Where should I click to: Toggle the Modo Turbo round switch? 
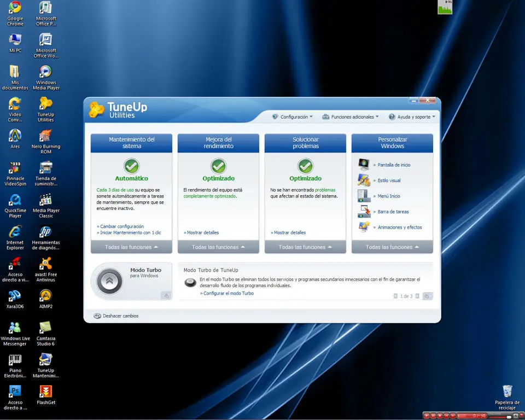109,281
